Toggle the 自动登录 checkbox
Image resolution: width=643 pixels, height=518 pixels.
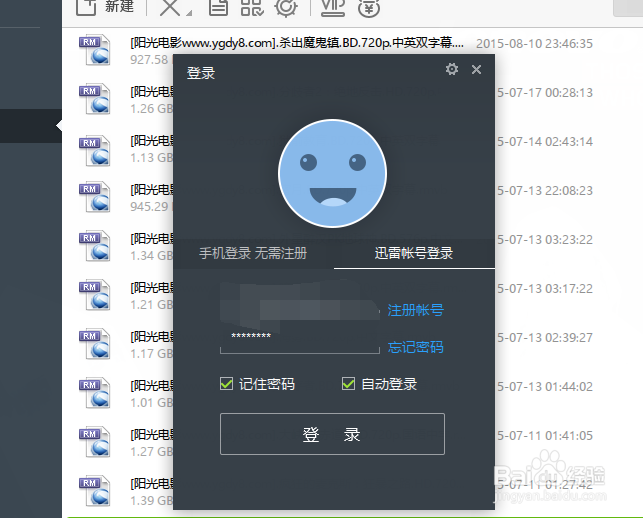coord(348,384)
